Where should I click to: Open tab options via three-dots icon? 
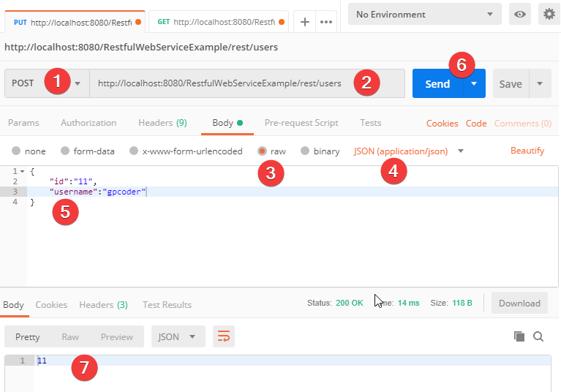tap(326, 22)
